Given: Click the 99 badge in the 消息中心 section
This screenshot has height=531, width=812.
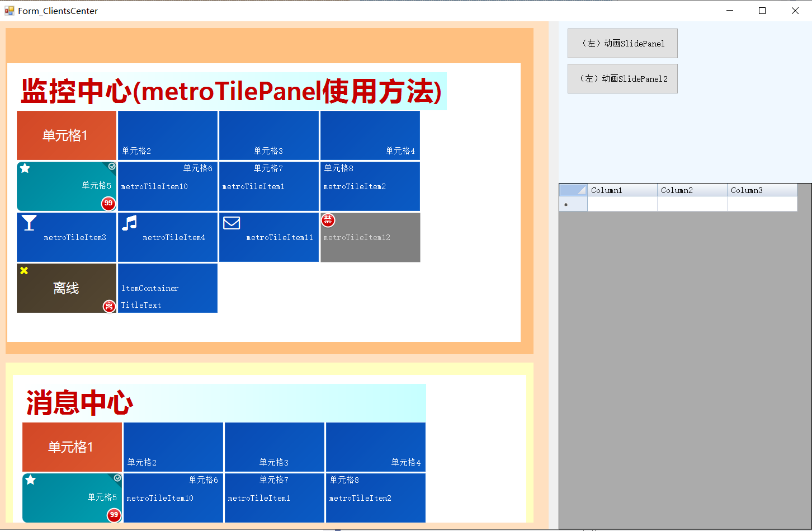Looking at the screenshot, I should [x=114, y=515].
